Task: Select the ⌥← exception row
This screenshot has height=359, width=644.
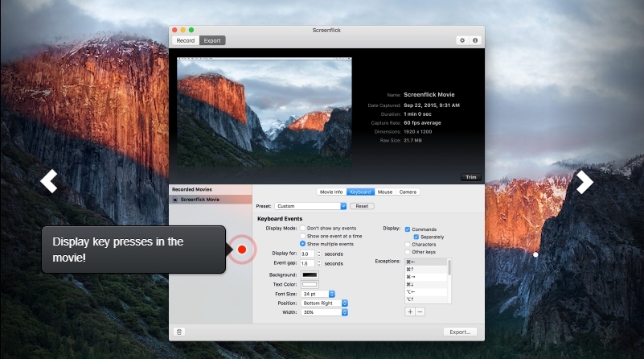Action: pyautogui.click(x=426, y=291)
